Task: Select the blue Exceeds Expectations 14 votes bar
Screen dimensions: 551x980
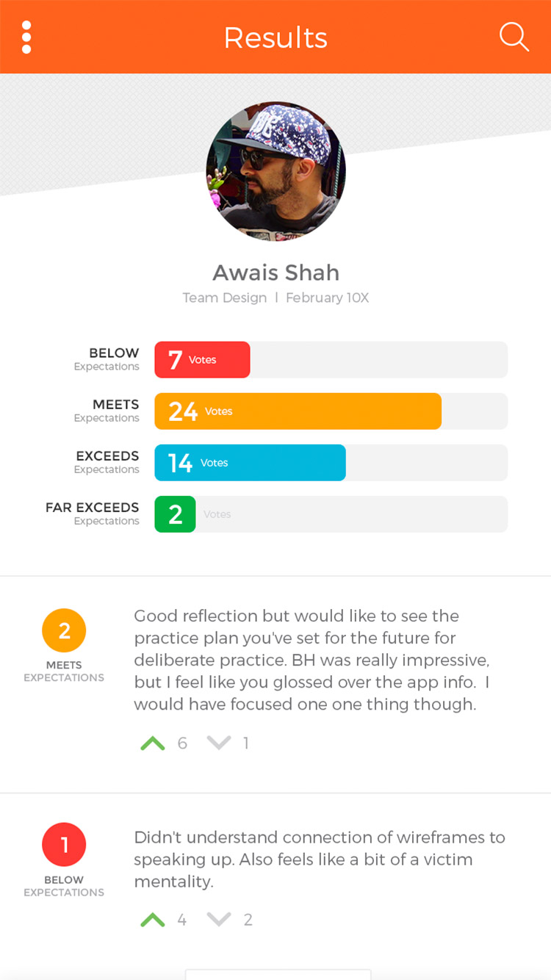Action: click(x=250, y=463)
